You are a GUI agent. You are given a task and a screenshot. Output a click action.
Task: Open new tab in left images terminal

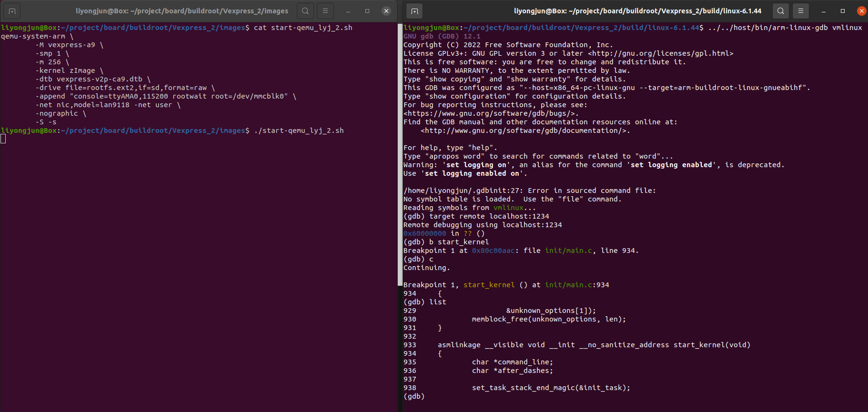pyautogui.click(x=12, y=11)
